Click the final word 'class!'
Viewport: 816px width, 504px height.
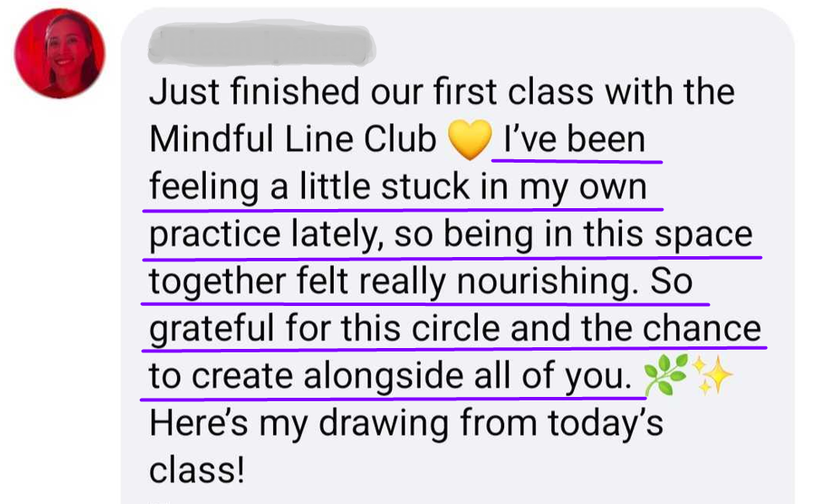pos(196,471)
